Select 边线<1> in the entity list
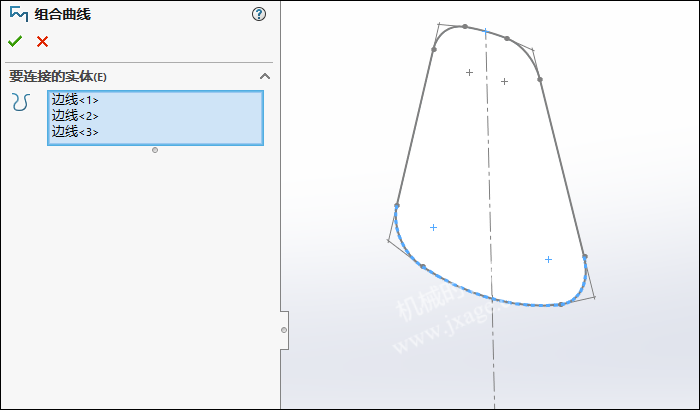 (75, 100)
